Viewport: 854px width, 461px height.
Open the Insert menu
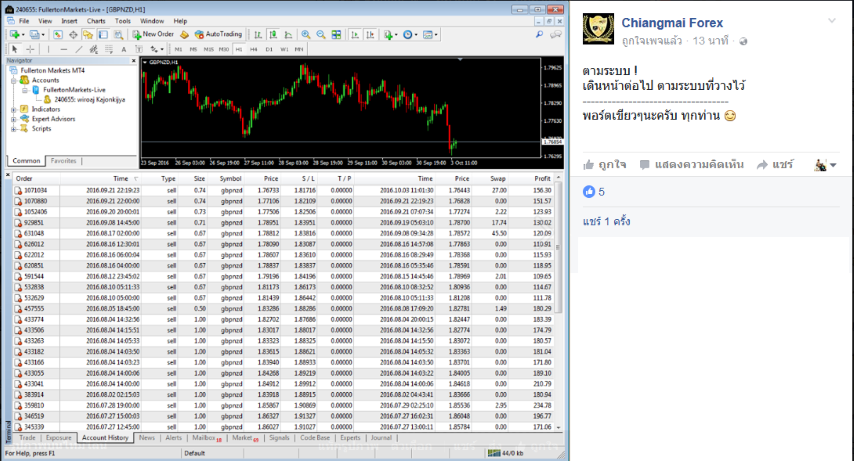click(69, 21)
